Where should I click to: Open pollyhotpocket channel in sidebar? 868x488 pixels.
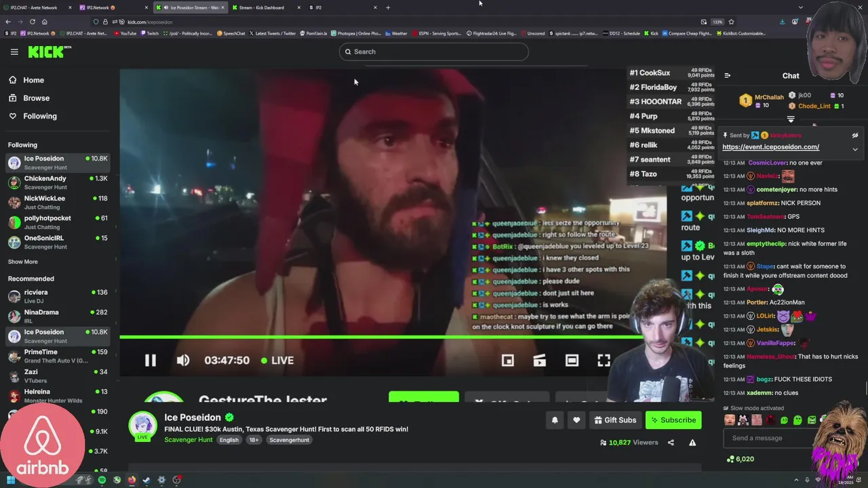point(58,222)
